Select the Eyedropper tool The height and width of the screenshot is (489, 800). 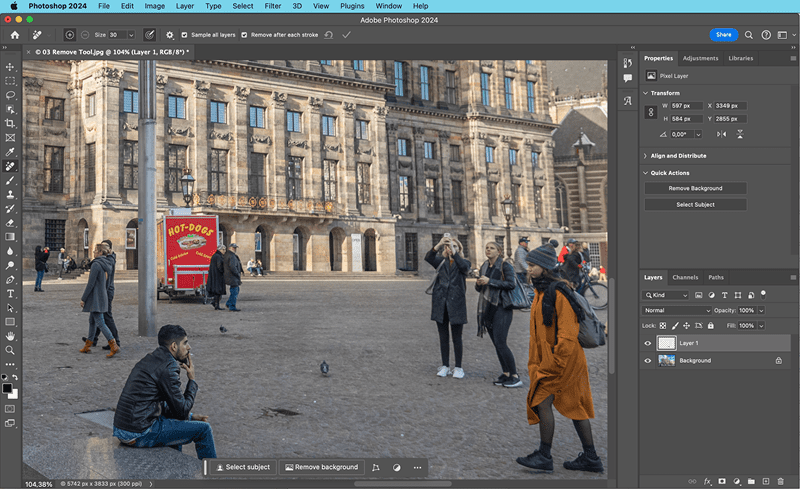coord(10,152)
